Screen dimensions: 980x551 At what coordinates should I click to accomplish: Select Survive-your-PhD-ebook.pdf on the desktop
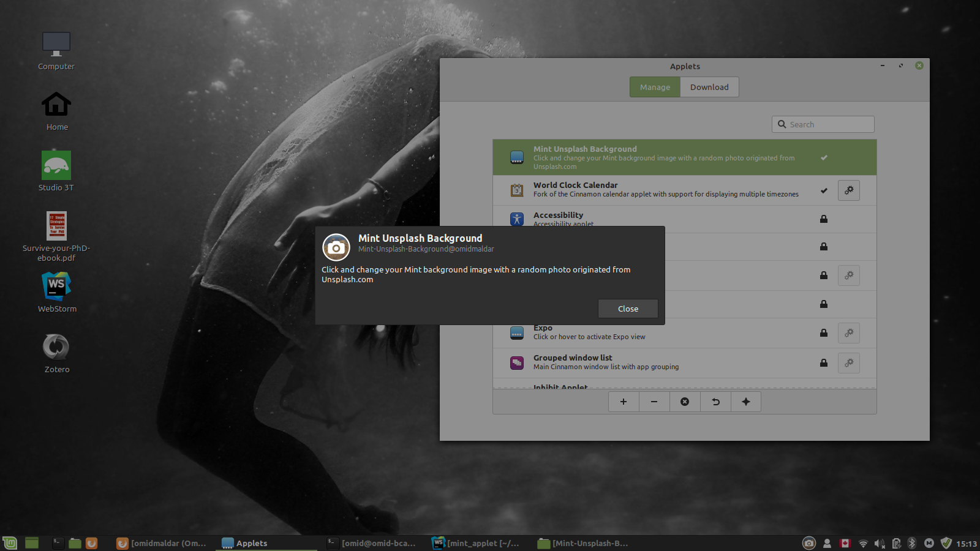click(56, 236)
